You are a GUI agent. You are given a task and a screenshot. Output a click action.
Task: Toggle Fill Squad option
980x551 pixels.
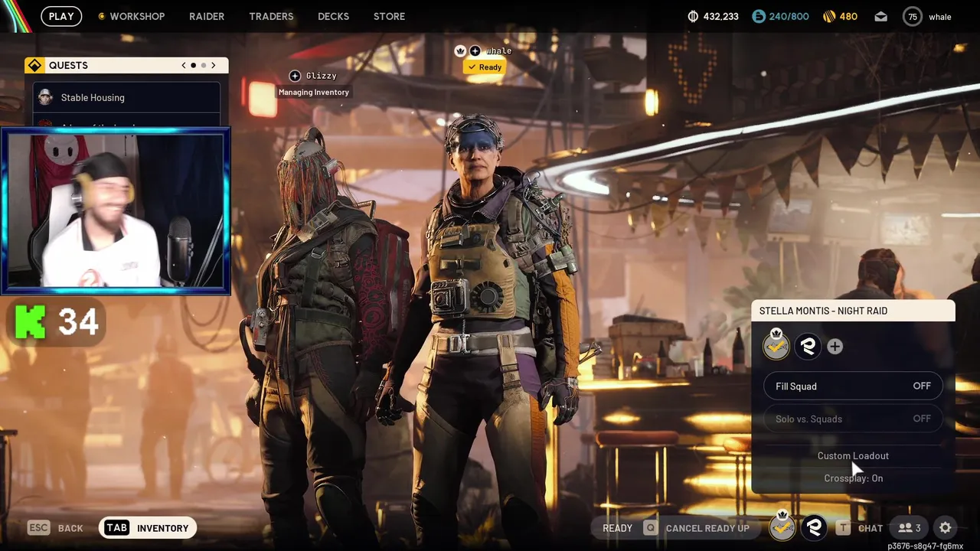(853, 386)
